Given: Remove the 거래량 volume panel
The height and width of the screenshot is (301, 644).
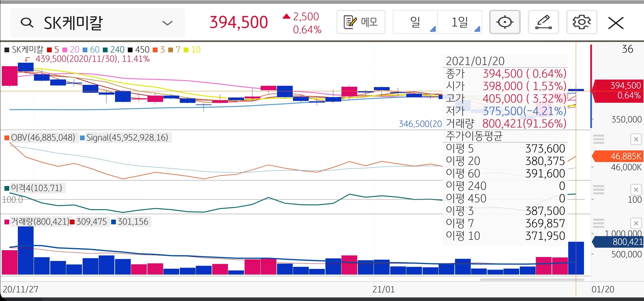Looking at the screenshot, I should click(x=636, y=223).
